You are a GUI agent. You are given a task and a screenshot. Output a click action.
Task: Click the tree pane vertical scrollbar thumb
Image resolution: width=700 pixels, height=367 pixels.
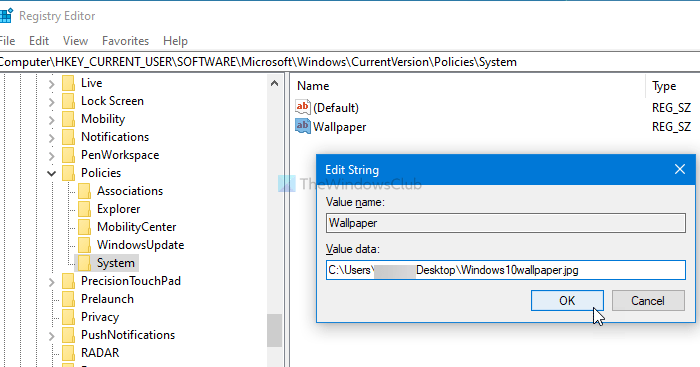point(274,330)
